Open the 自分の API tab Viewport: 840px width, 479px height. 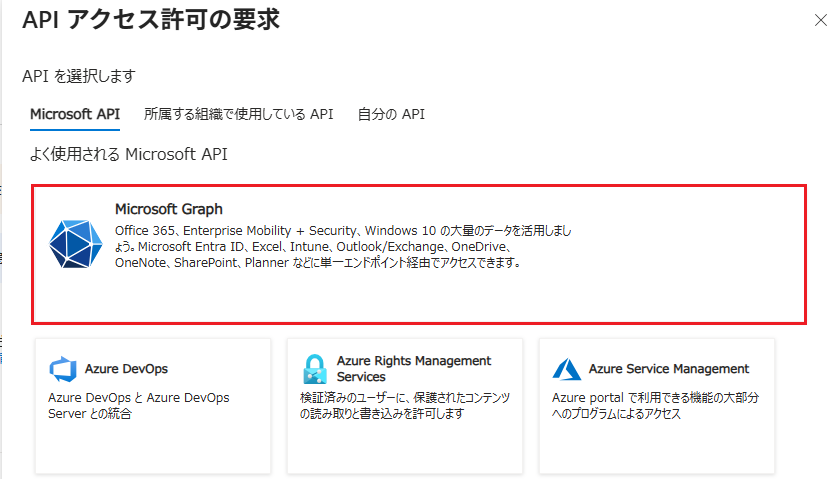[391, 114]
